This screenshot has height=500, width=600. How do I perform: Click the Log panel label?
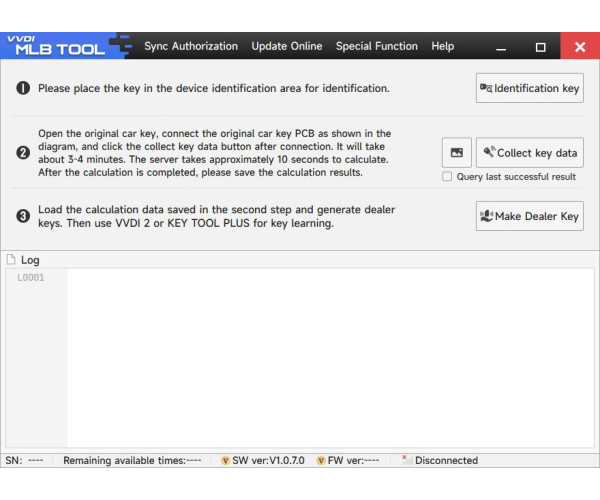30,260
